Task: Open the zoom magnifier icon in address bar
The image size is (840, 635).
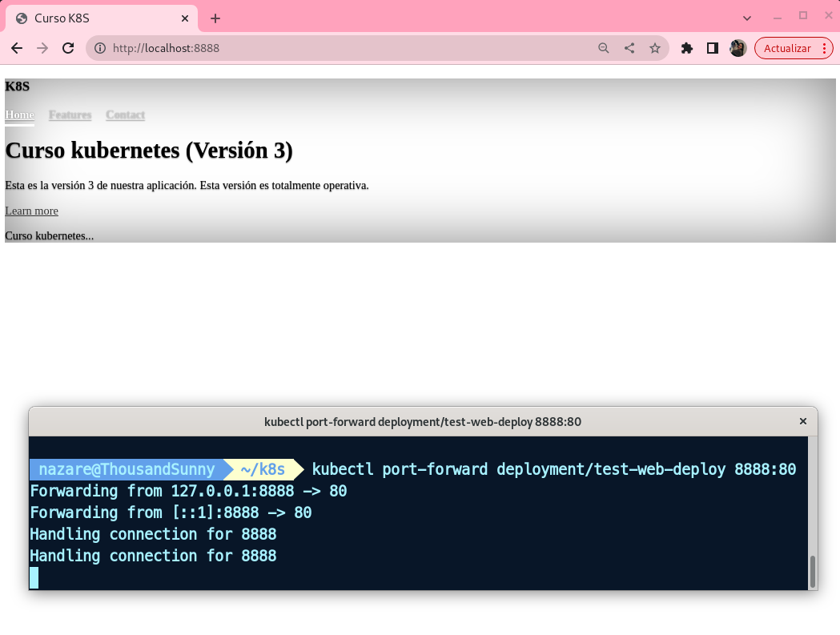Action: [x=604, y=48]
